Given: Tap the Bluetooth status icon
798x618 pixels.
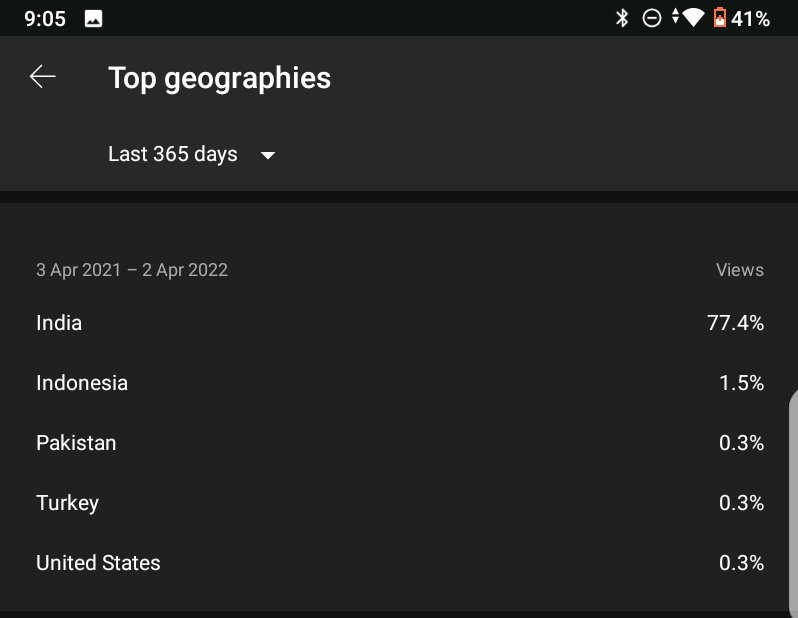Looking at the screenshot, I should click(622, 18).
